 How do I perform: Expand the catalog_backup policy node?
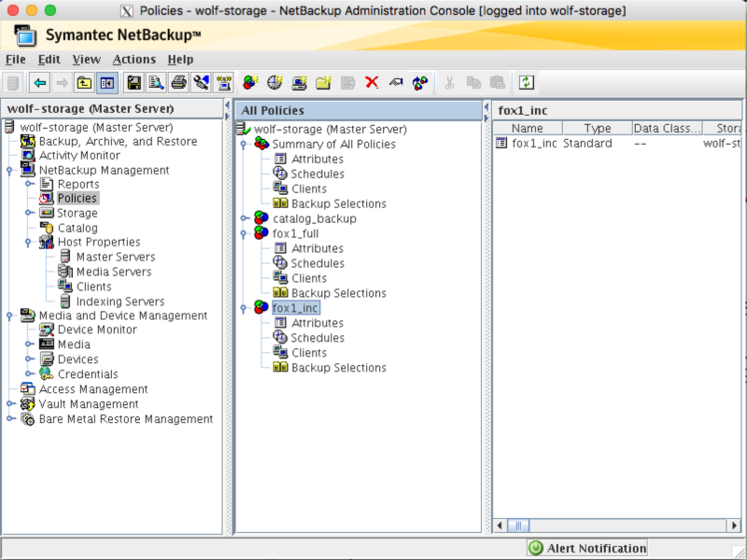click(x=245, y=218)
